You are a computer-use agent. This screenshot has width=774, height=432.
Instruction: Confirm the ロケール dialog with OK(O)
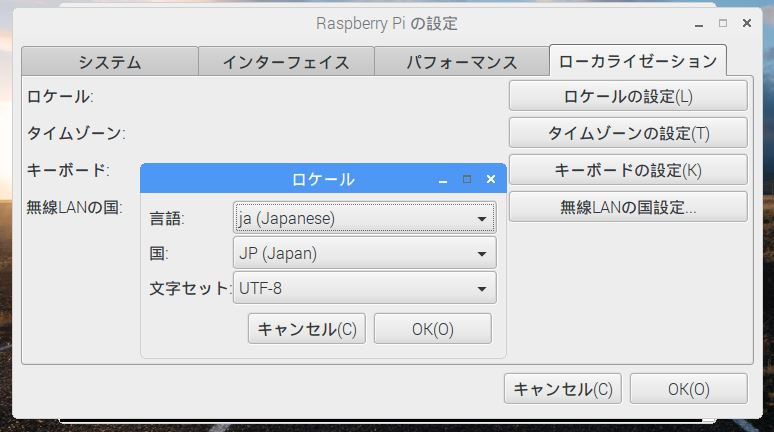pos(432,329)
